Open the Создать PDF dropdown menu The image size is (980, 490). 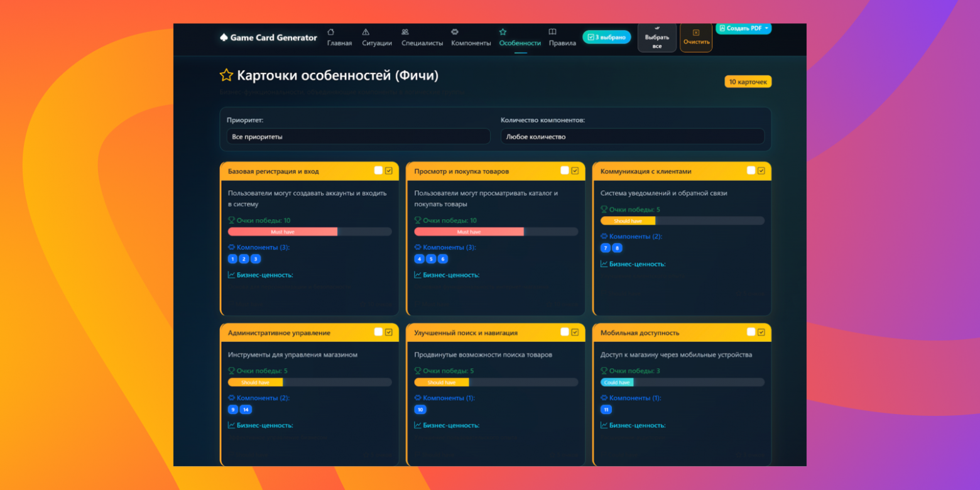(x=743, y=28)
